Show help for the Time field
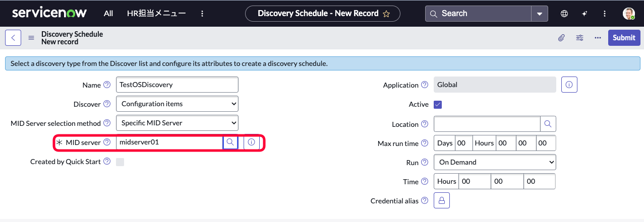 coord(425,181)
